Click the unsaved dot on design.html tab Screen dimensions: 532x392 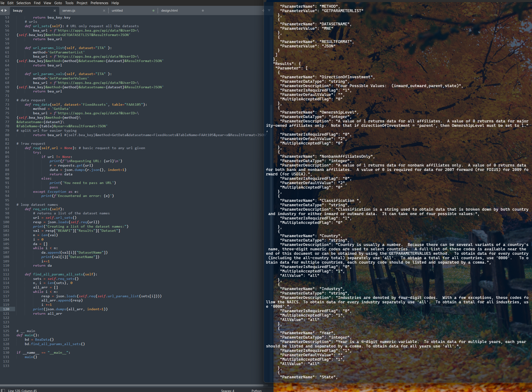pyautogui.click(x=203, y=10)
